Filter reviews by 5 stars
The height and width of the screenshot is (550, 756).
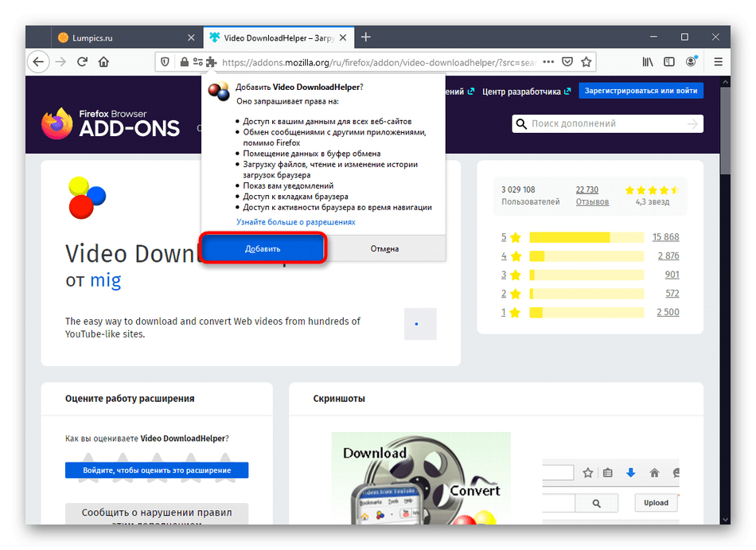511,237
